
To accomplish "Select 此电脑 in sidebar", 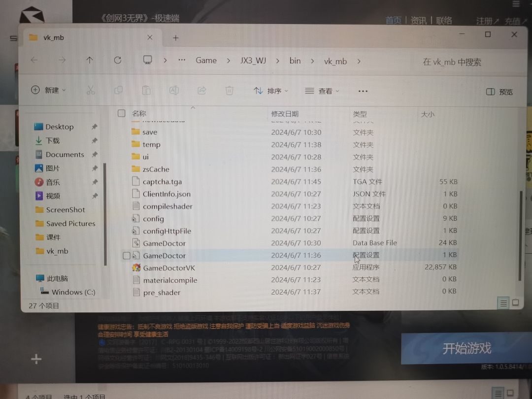I will tap(57, 278).
